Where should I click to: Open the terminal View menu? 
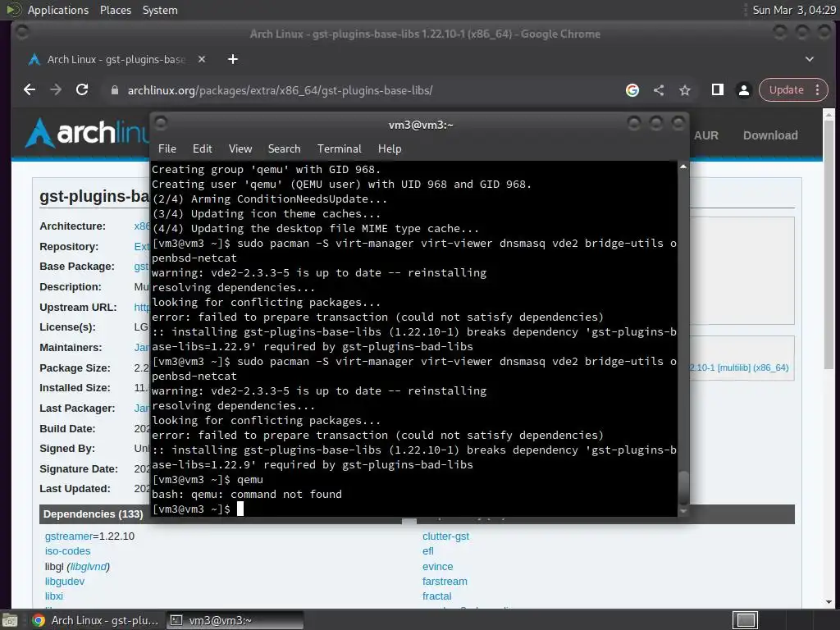point(240,149)
